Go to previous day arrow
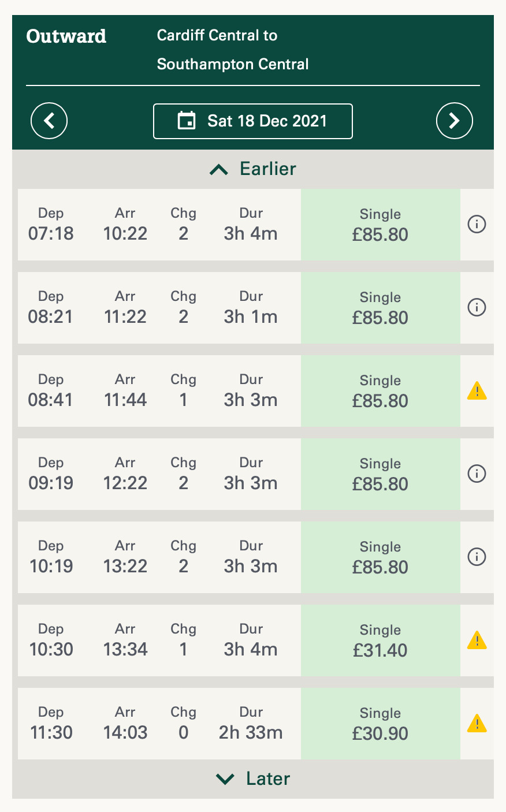The width and height of the screenshot is (506, 812). pos(49,121)
